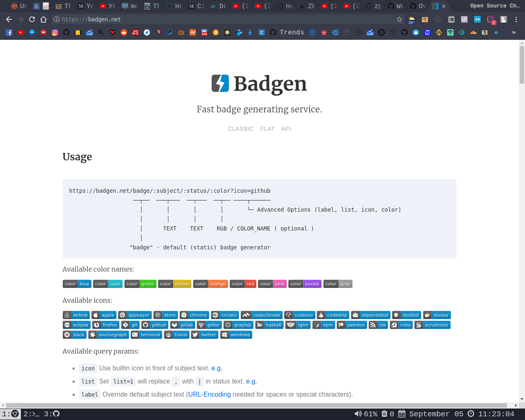525x420 pixels.
Task: Open the e.g. link for icon param
Action: tap(217, 368)
